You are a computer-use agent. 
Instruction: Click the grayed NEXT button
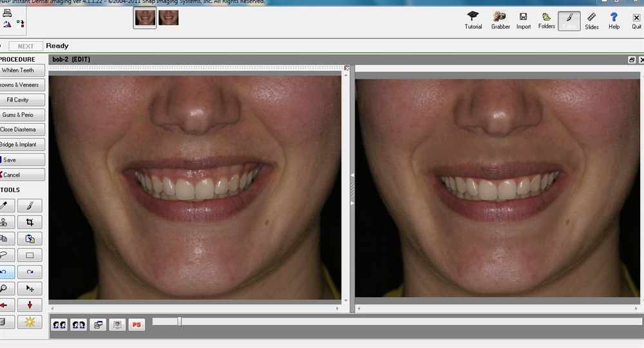coord(26,46)
